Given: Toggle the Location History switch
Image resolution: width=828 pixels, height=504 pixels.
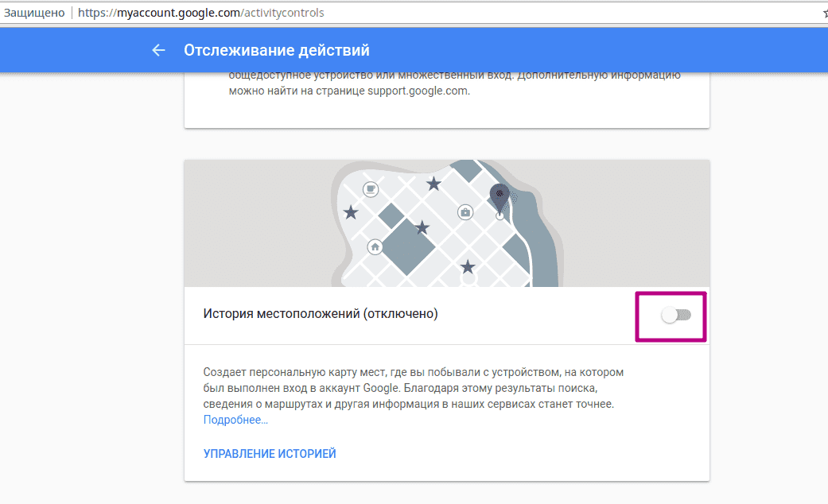Looking at the screenshot, I should [676, 316].
